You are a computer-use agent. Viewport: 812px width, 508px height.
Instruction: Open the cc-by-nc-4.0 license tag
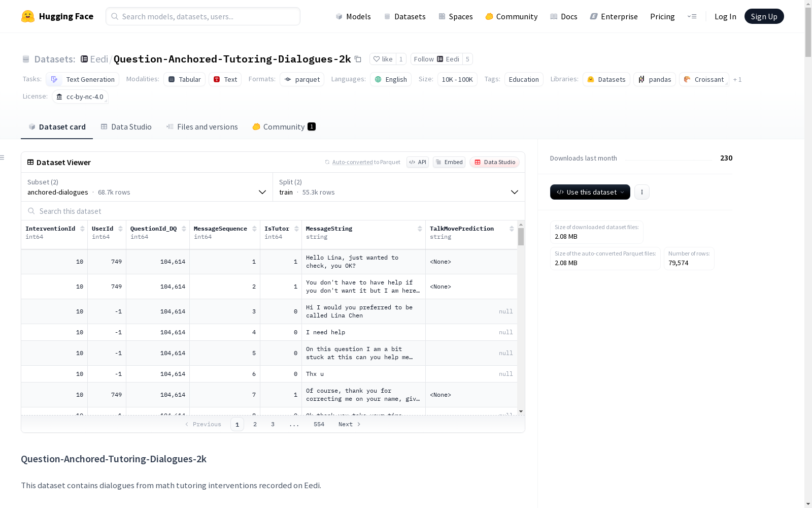tap(80, 97)
